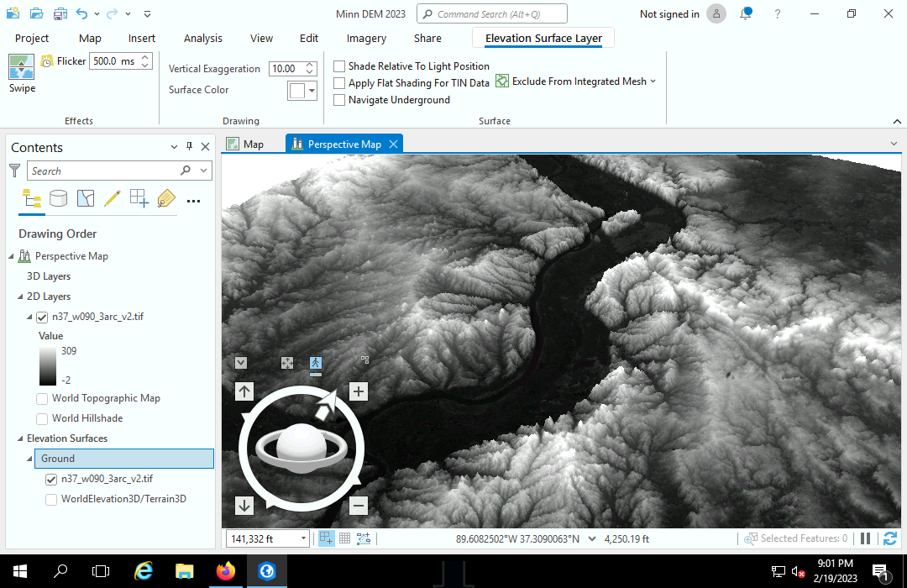Image resolution: width=907 pixels, height=588 pixels.
Task: Click the navigator zoom out minus button
Action: point(359,506)
